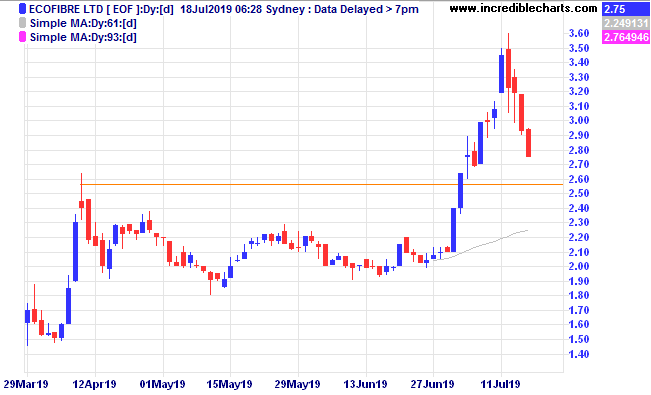Click the blue 2.75 price value box
Screen dimensions: 651x395
click(x=625, y=9)
